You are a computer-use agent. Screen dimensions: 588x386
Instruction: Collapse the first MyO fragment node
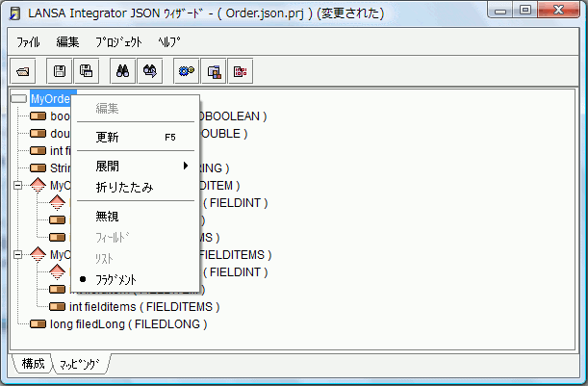point(17,186)
